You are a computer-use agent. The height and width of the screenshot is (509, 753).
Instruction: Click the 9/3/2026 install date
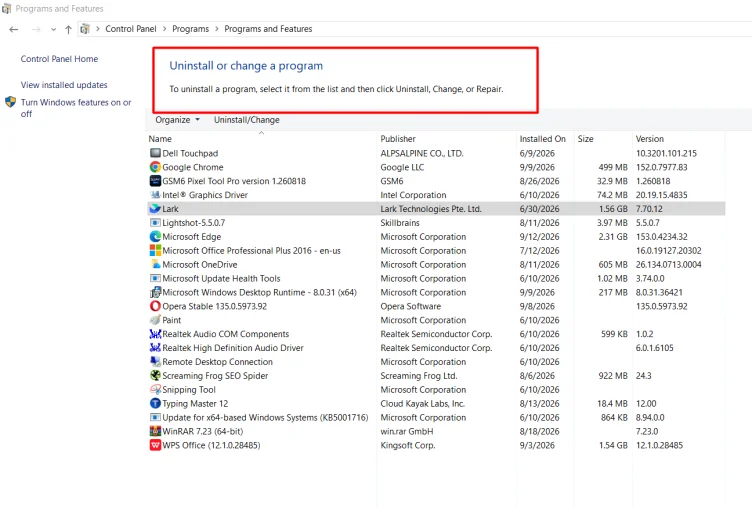(x=537, y=446)
